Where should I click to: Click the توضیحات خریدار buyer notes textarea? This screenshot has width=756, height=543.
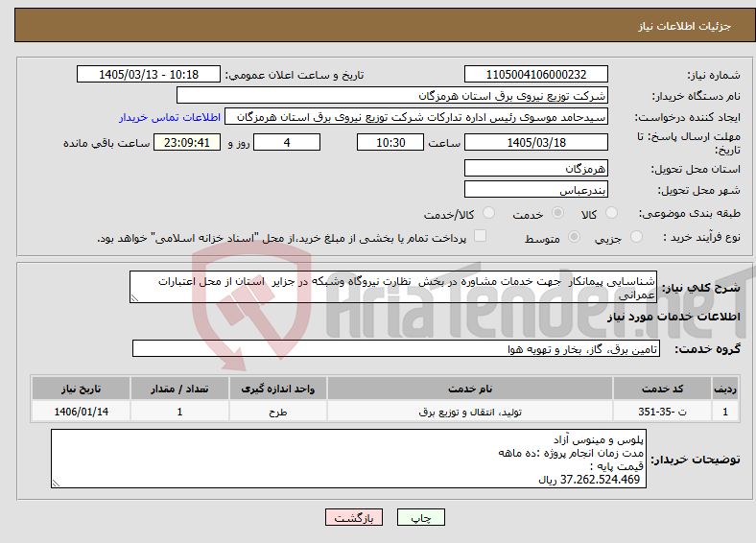[348, 460]
